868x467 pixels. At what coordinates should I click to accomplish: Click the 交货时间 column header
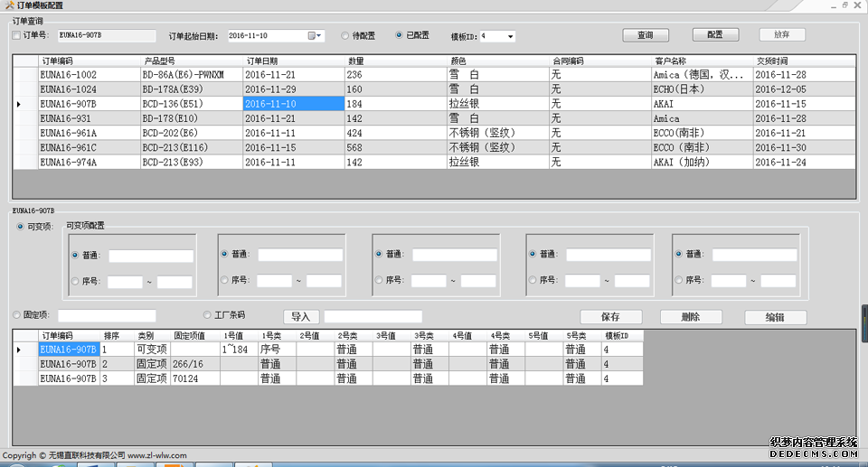(x=804, y=61)
